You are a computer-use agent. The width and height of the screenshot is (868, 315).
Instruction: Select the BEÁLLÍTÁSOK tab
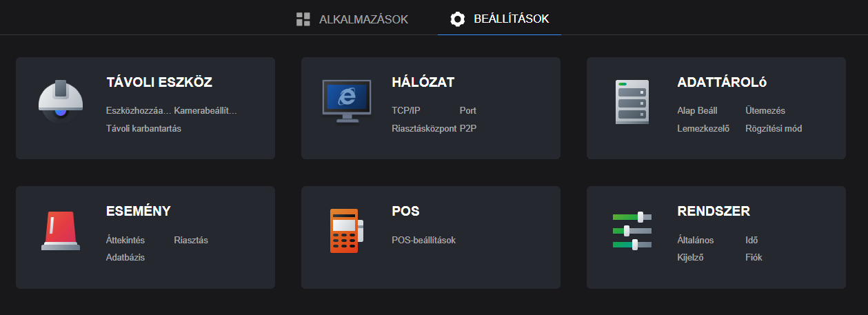(x=511, y=19)
